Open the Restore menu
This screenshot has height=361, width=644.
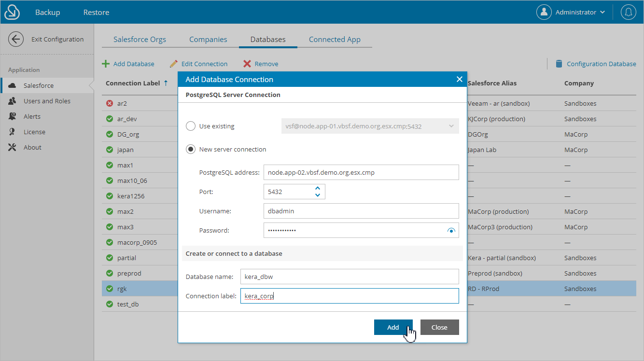click(96, 12)
